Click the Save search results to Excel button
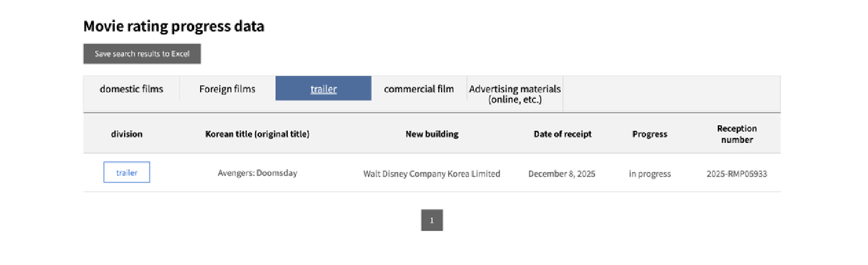 pyautogui.click(x=142, y=54)
